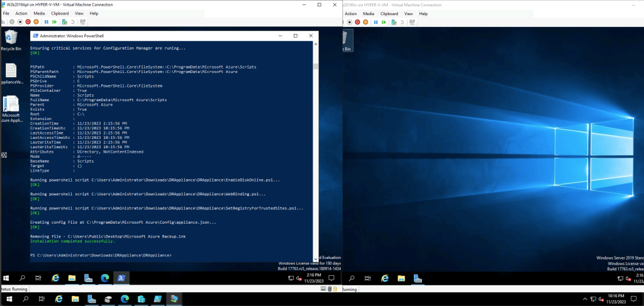Viewport: 644px width, 306px height.
Task: Click 'Installation completed successfully.' line in PowerShell
Action: [73, 241]
